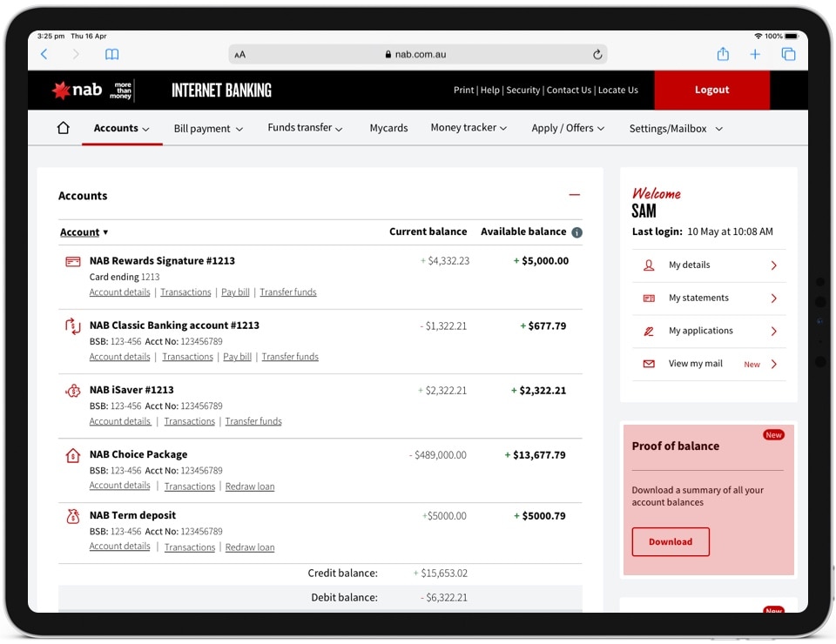Open Contact Us in the header
Screen dimensions: 836x644
(569, 90)
